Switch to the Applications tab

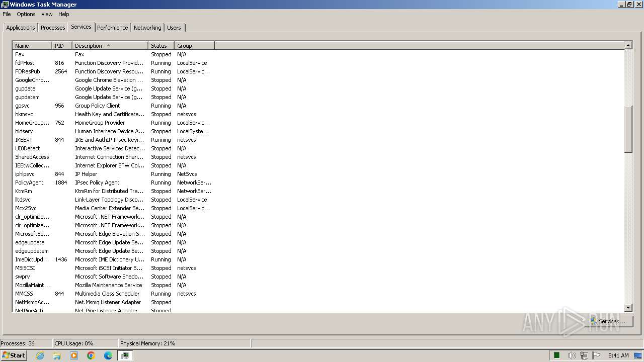(x=21, y=28)
